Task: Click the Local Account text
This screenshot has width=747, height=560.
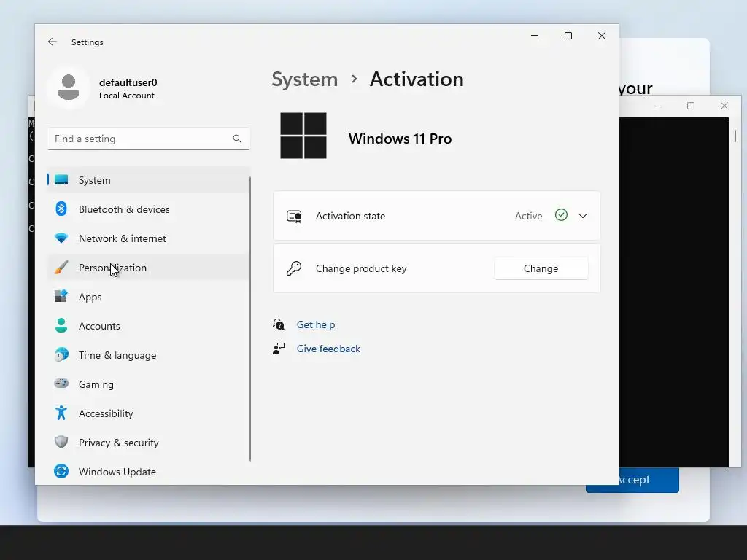Action: [x=127, y=96]
